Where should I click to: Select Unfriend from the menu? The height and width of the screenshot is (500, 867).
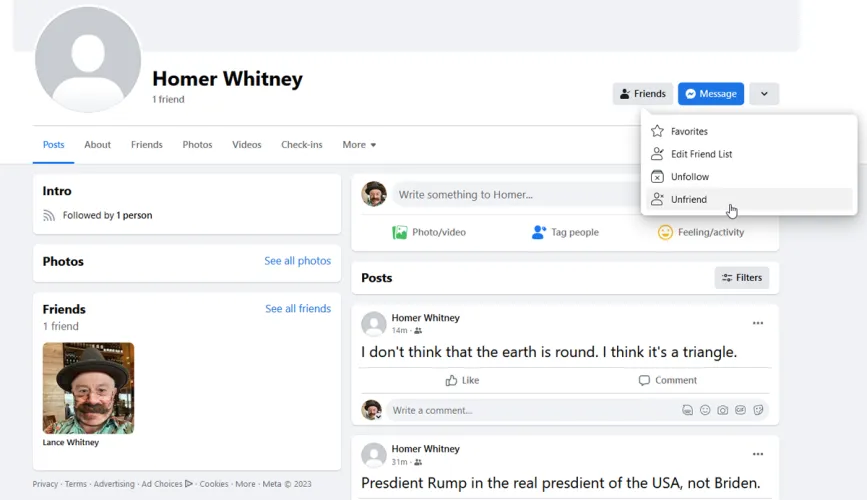click(x=689, y=200)
